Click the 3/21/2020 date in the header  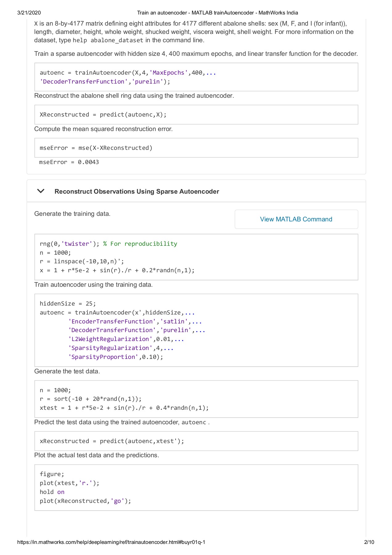[29, 13]
